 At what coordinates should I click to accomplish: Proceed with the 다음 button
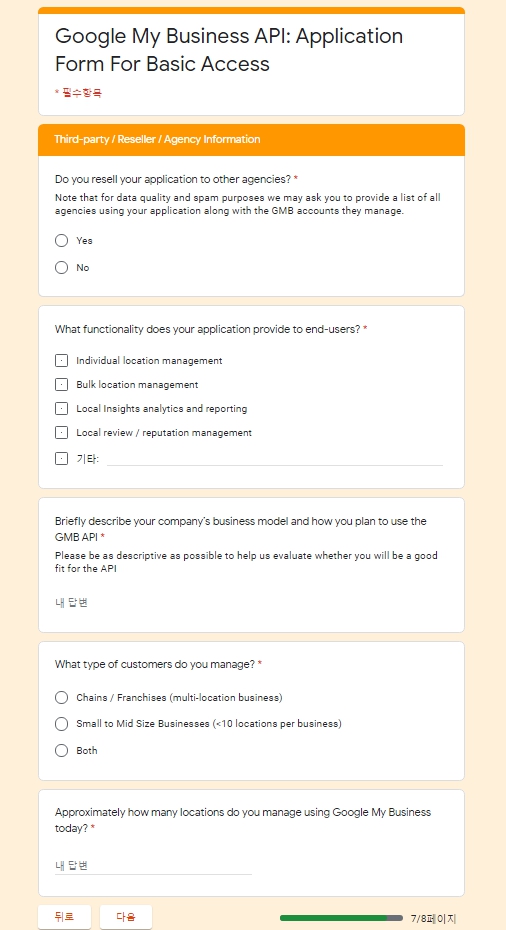pos(126,916)
